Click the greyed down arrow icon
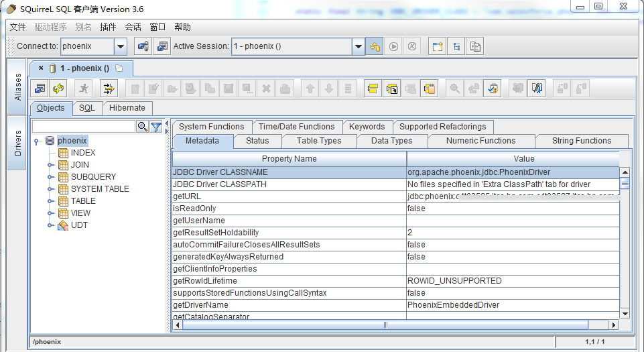Viewport: 644px width, 352px height. tap(329, 89)
